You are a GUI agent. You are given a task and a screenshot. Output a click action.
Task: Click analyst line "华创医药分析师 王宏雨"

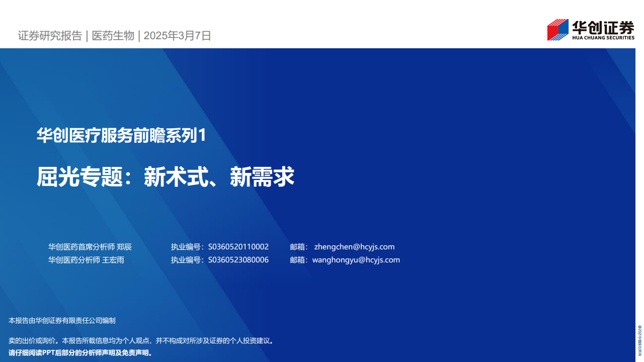click(x=86, y=260)
